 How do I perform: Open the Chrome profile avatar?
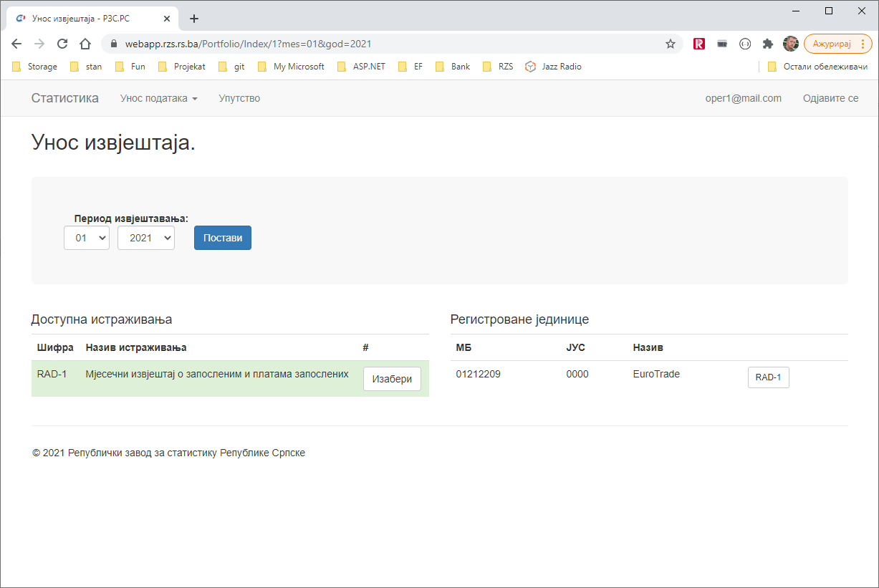tap(790, 44)
